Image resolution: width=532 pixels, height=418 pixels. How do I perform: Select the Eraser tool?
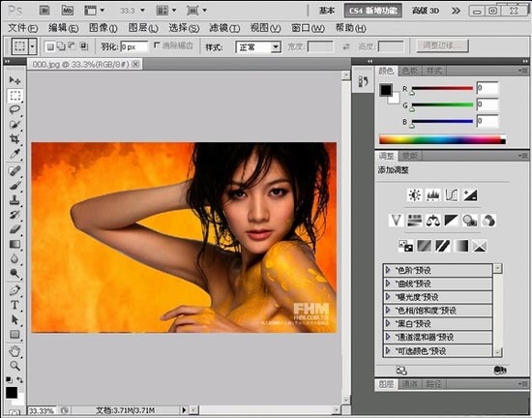point(15,229)
